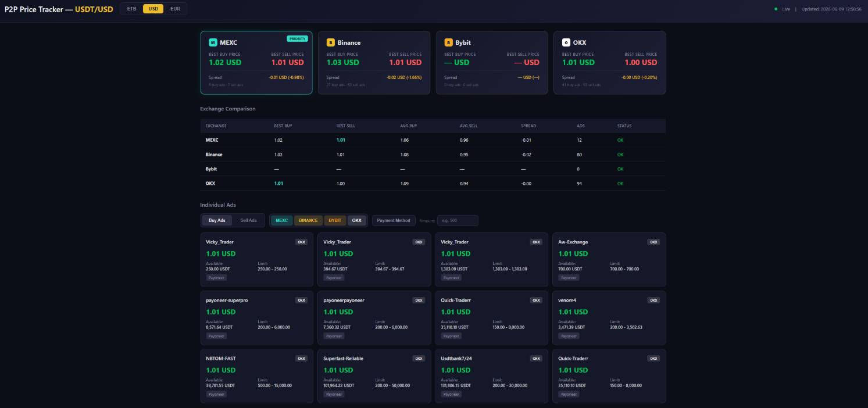Click the Exchange Comparison heading
Viewport: 868px width, 408px height.
(228, 109)
